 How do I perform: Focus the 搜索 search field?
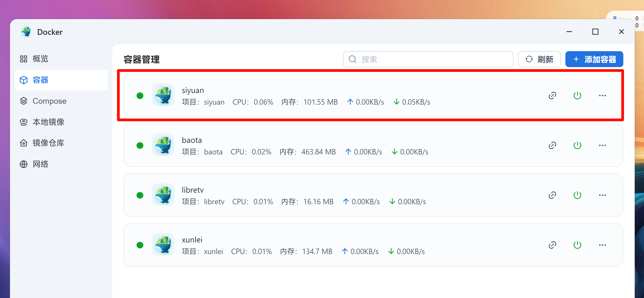coord(428,59)
